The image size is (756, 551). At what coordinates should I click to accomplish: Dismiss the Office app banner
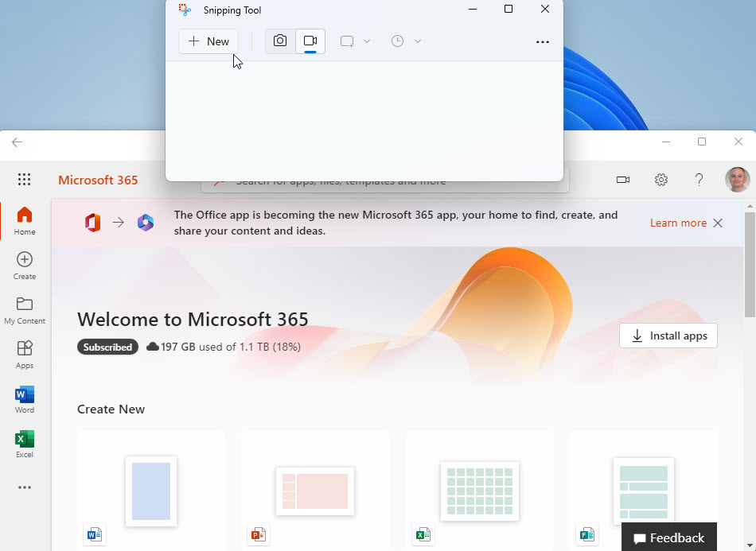[718, 223]
